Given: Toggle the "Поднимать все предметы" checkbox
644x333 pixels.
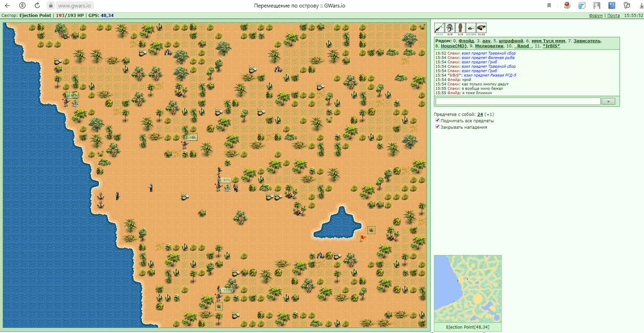Looking at the screenshot, I should (438, 121).
